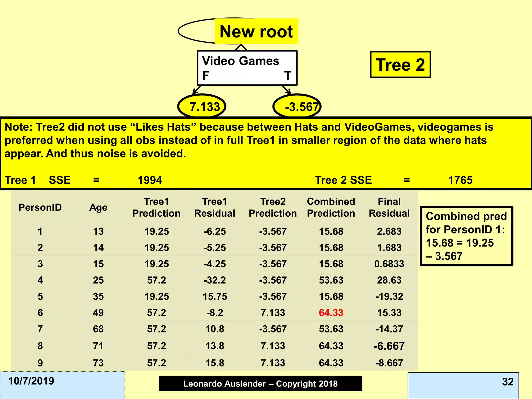Click the -14.37 final residual cell

pos(389,329)
